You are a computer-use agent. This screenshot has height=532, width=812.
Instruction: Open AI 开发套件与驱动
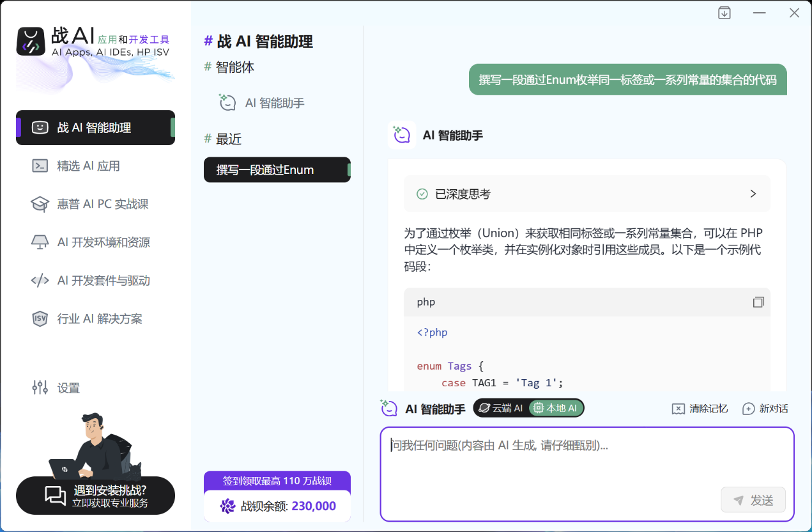point(95,280)
